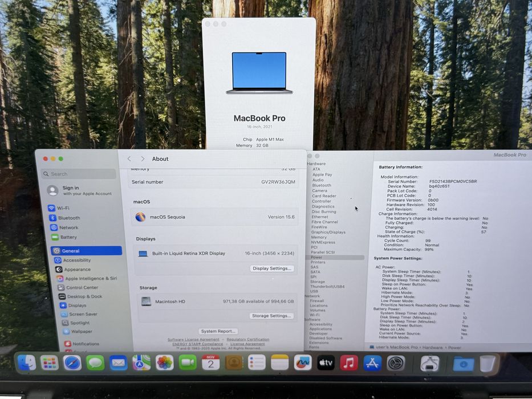Open Reminders in the Dock
The height and width of the screenshot is (399, 532).
point(257,363)
